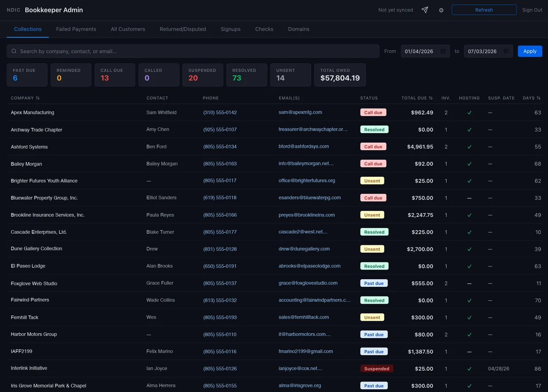Select the Reminded stat card
The height and width of the screenshot is (392, 548).
(71, 75)
